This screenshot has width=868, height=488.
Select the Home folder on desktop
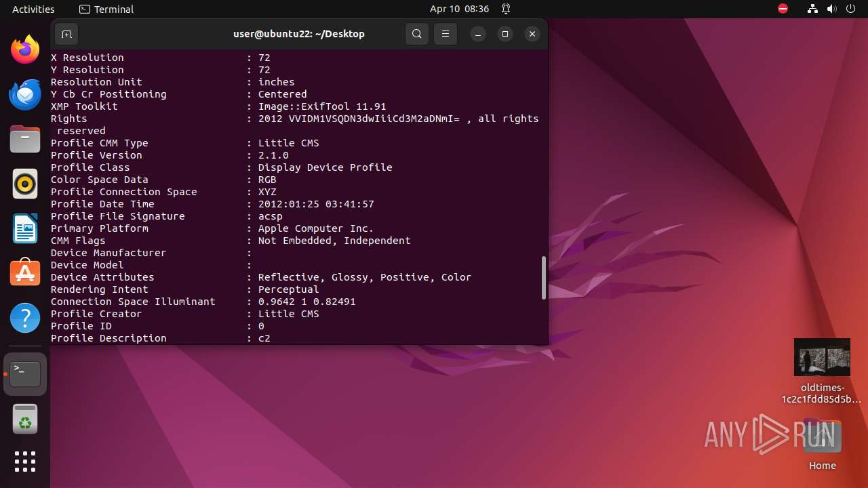click(822, 444)
